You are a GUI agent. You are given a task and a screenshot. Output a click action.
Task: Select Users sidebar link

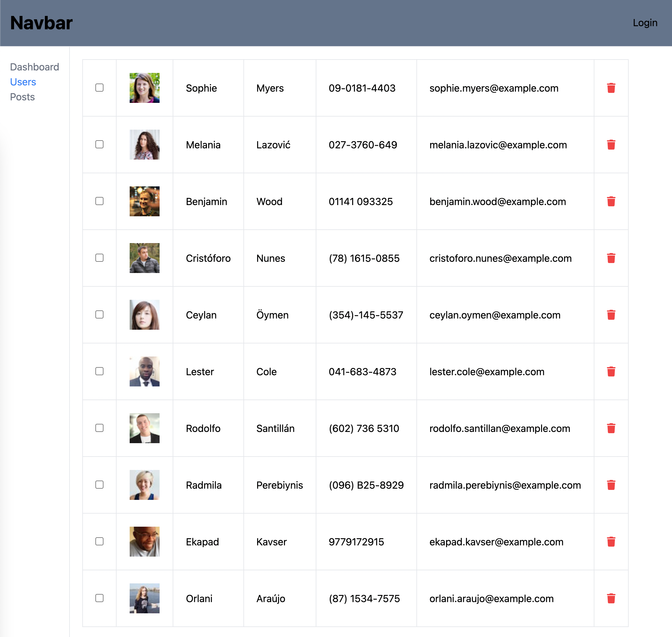pyautogui.click(x=23, y=82)
